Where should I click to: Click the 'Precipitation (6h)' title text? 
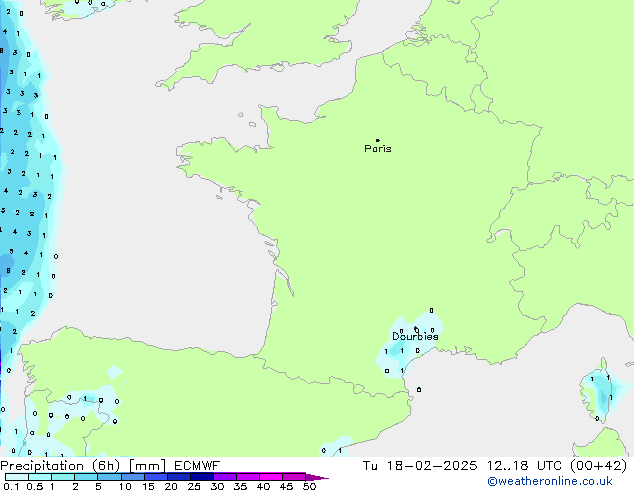click(x=60, y=466)
